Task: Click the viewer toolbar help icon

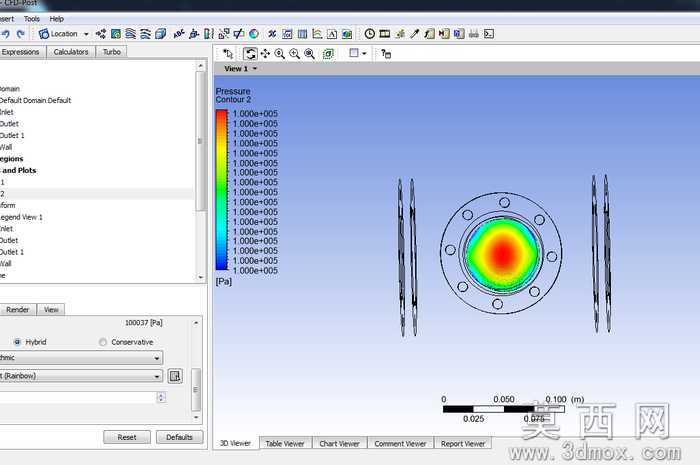Action: (x=386, y=54)
